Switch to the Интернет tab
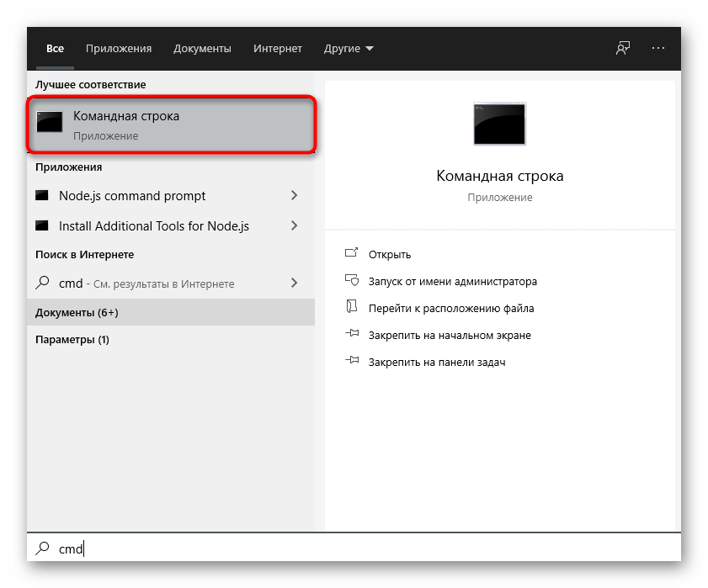 point(277,49)
